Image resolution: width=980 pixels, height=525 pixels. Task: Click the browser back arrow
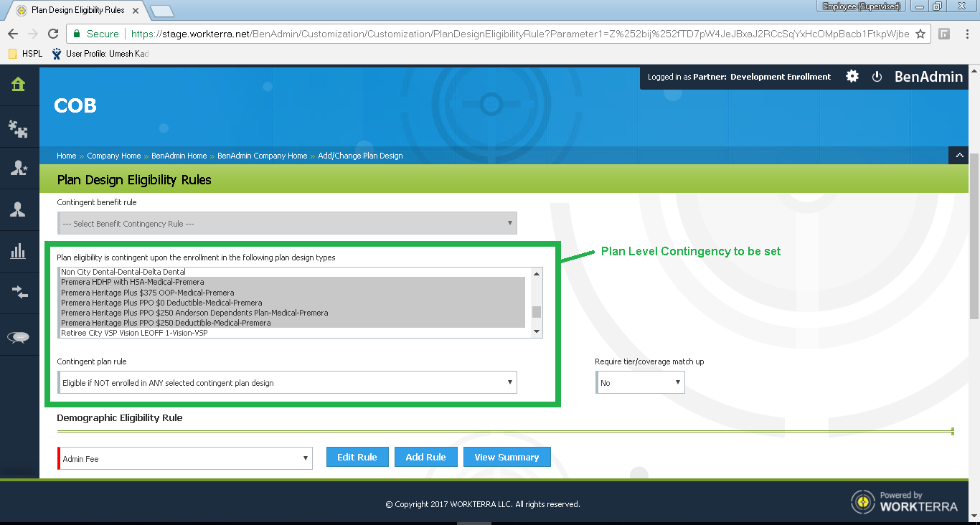tap(13, 34)
